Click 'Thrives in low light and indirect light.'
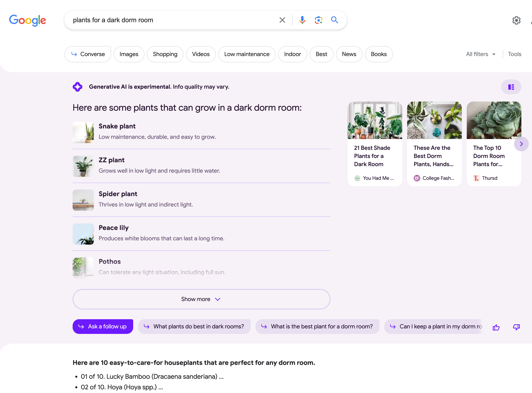The image size is (532, 393). pos(146,205)
